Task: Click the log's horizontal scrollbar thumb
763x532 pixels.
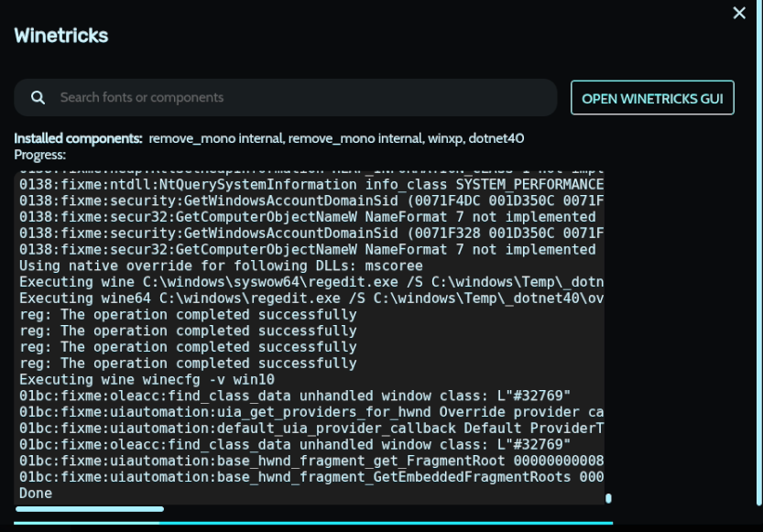Action: pyautogui.click(x=92, y=508)
